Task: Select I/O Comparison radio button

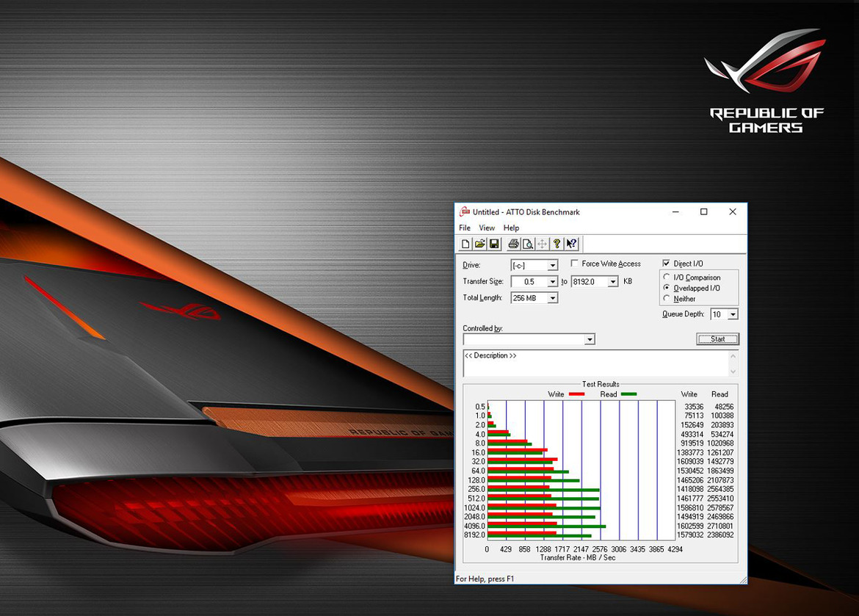Action: [x=667, y=278]
